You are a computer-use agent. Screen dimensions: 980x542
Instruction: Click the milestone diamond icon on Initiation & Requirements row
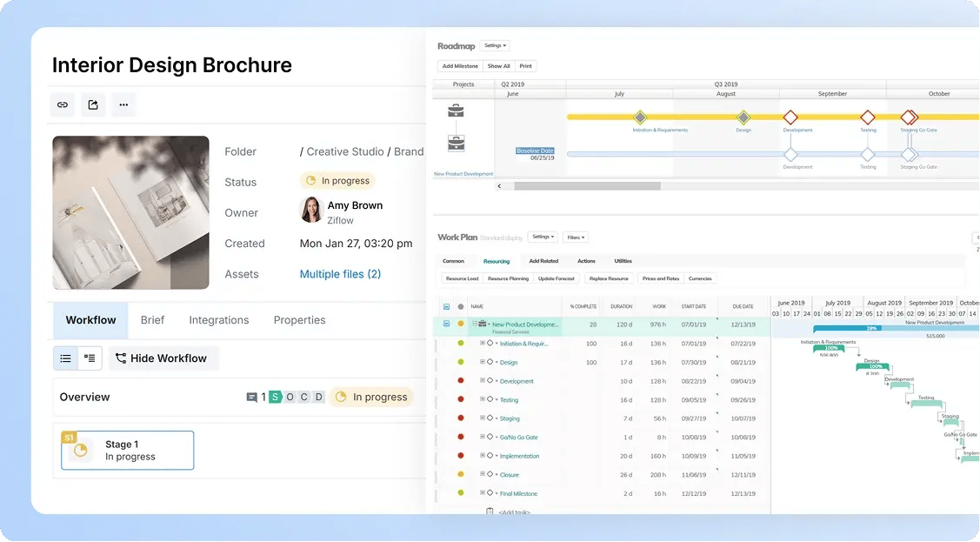(x=490, y=343)
